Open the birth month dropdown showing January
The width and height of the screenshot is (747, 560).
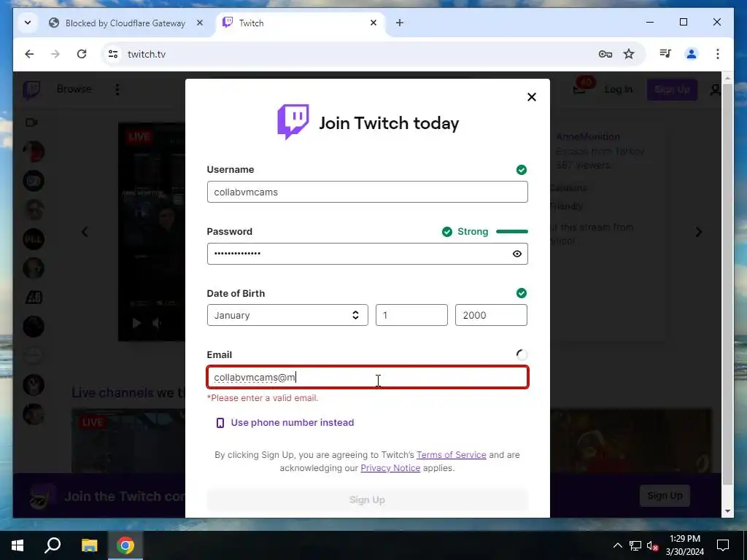tap(287, 315)
